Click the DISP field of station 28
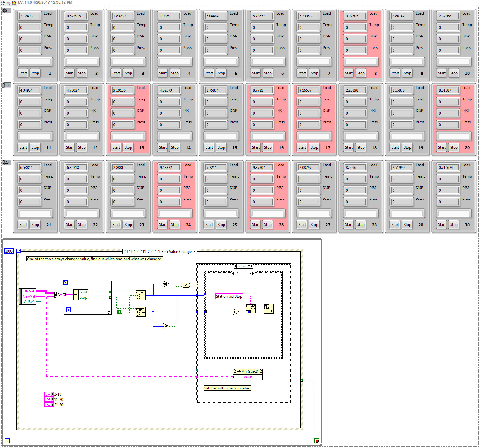Viewport: 480px width, 448px height. [x=355, y=190]
